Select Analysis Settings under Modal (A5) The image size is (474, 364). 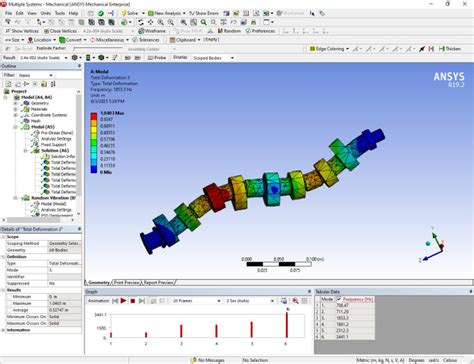tap(56, 139)
